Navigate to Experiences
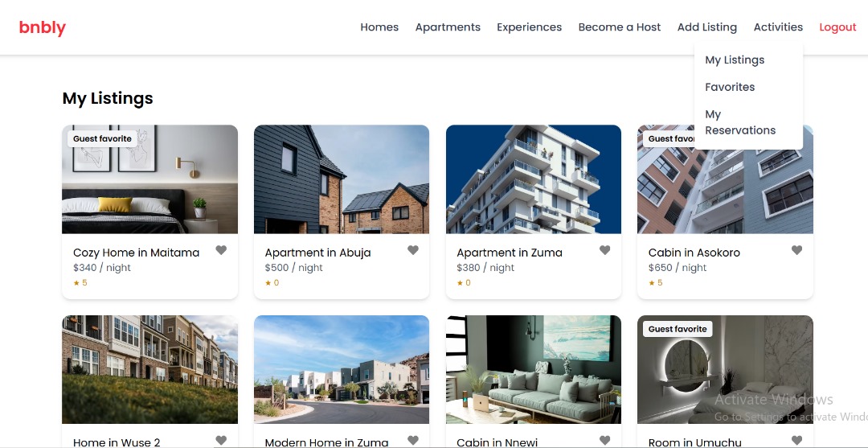The image size is (868, 448). [x=529, y=27]
